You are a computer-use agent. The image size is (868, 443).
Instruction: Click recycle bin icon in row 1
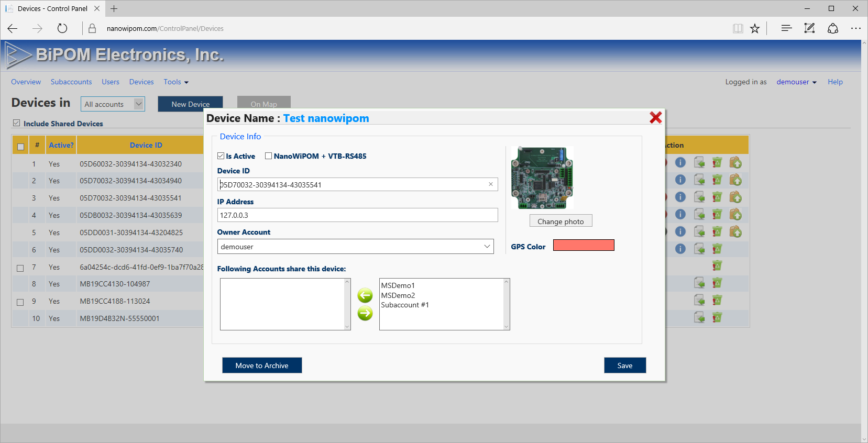click(717, 163)
